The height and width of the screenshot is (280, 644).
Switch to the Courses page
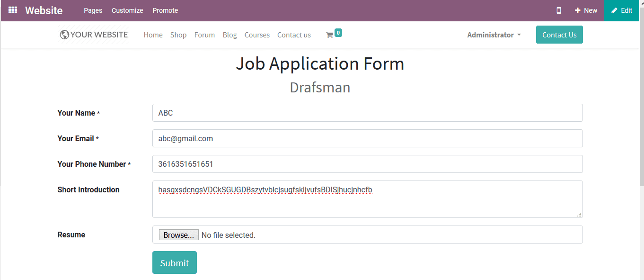coord(257,35)
